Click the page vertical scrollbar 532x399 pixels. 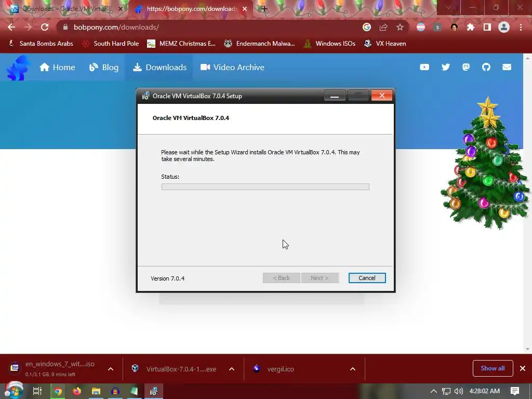[527, 204]
